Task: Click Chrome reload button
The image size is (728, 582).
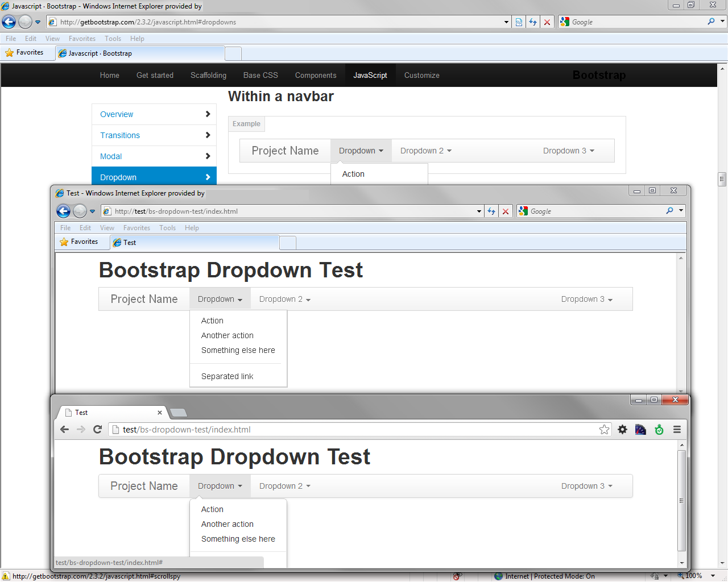Action: [98, 429]
